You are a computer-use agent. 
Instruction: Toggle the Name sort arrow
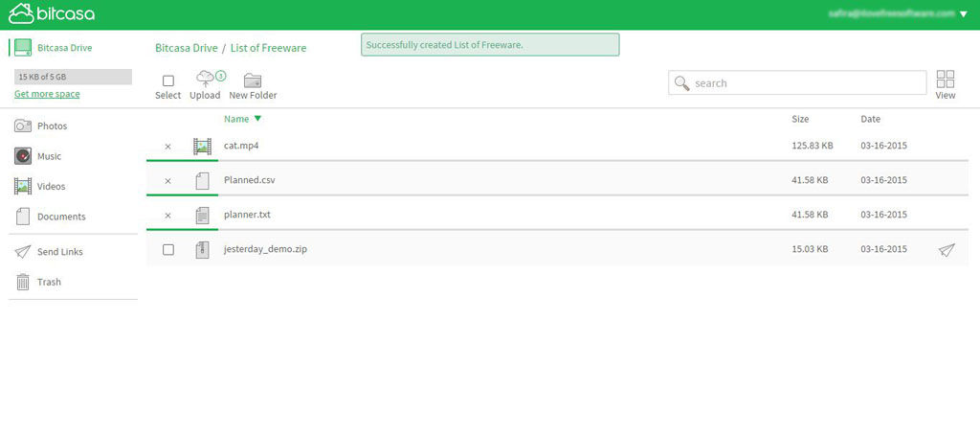(x=257, y=119)
